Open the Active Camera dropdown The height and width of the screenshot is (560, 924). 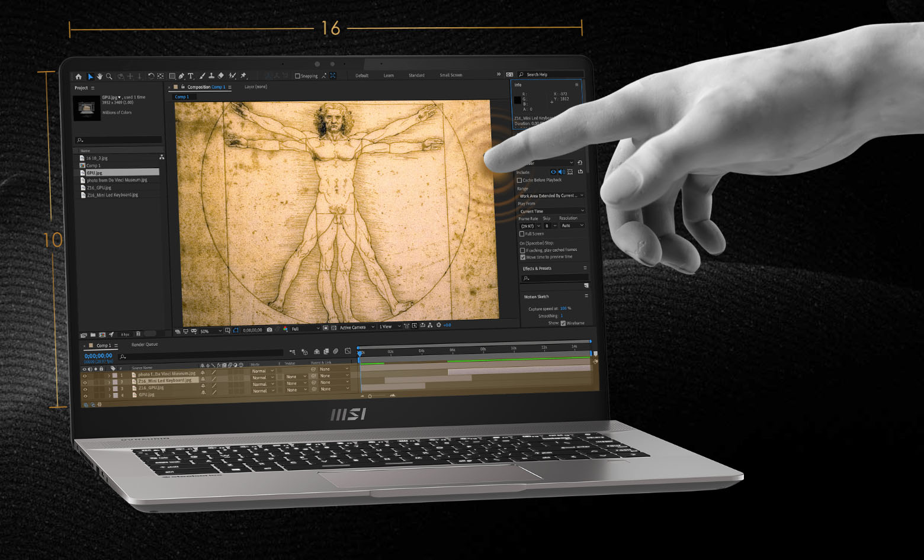(357, 327)
